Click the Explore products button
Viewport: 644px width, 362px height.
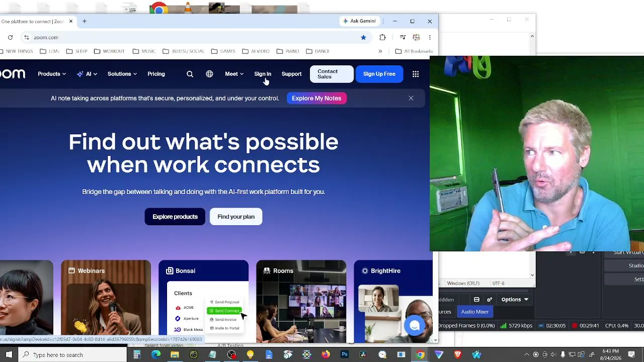pyautogui.click(x=175, y=217)
